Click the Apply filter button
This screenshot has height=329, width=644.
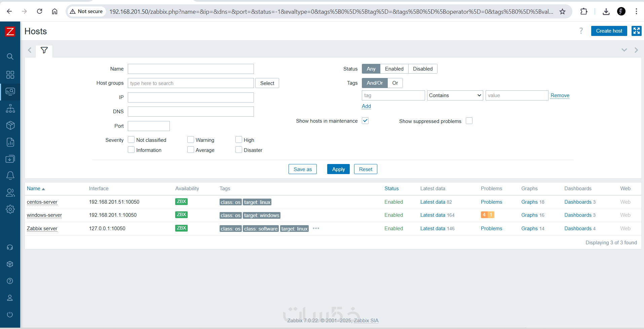[x=338, y=169]
